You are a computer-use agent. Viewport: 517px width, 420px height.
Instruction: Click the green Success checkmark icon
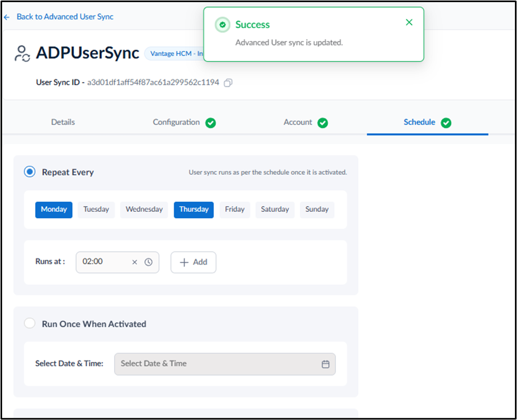222,25
